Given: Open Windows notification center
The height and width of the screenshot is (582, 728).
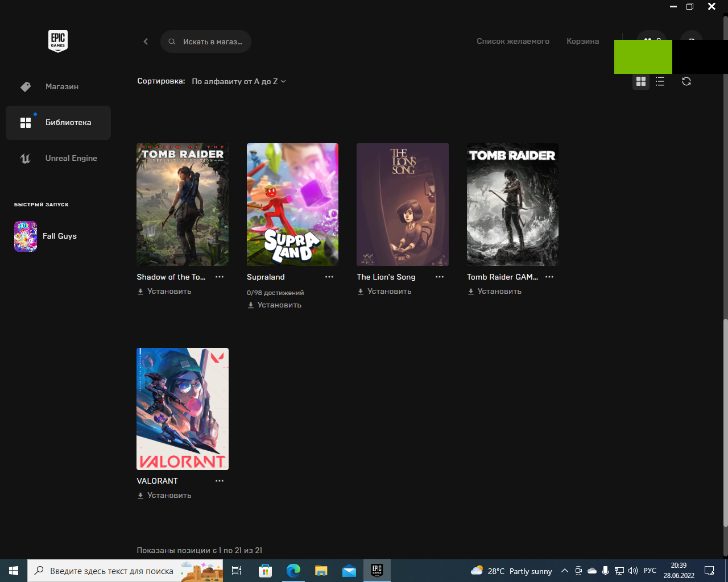Looking at the screenshot, I should tap(710, 571).
